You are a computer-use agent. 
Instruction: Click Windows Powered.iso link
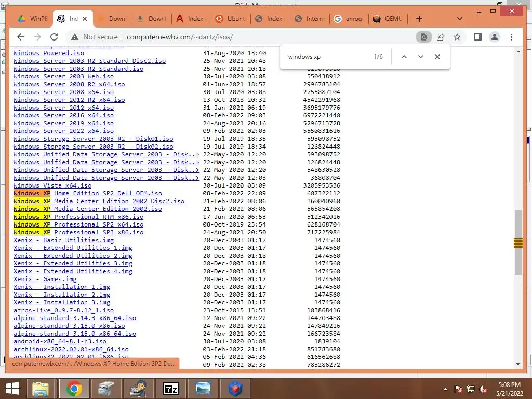click(48, 53)
